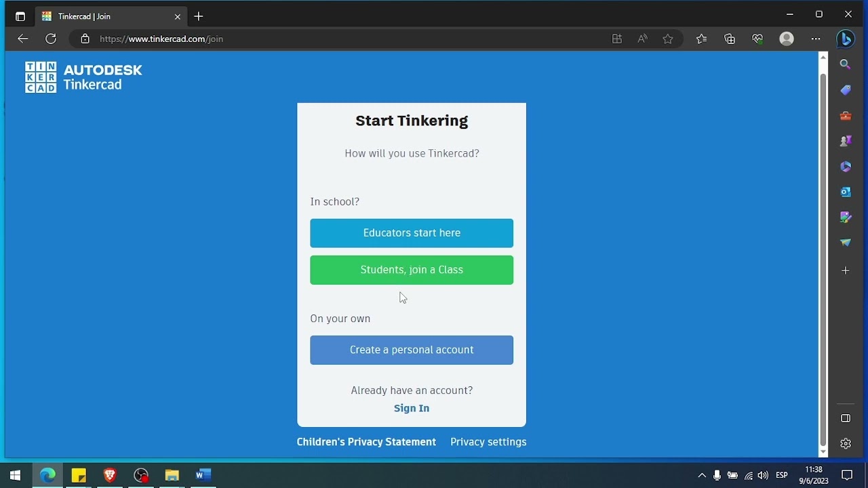Open Word from the taskbar
Viewport: 868px width, 488px height.
(203, 475)
